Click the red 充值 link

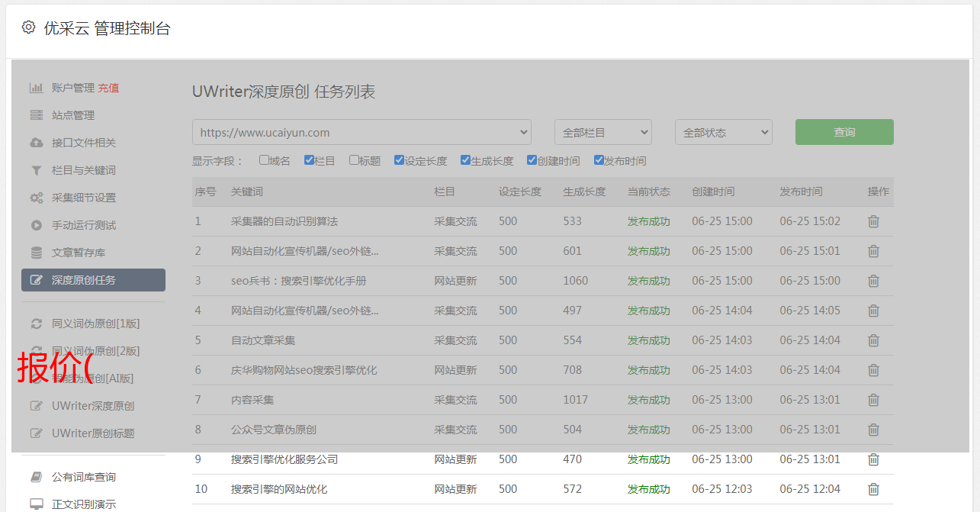108,88
